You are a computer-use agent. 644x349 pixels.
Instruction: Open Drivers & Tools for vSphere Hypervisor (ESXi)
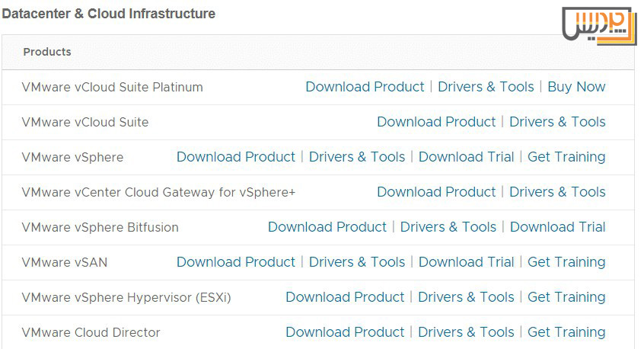(x=466, y=296)
